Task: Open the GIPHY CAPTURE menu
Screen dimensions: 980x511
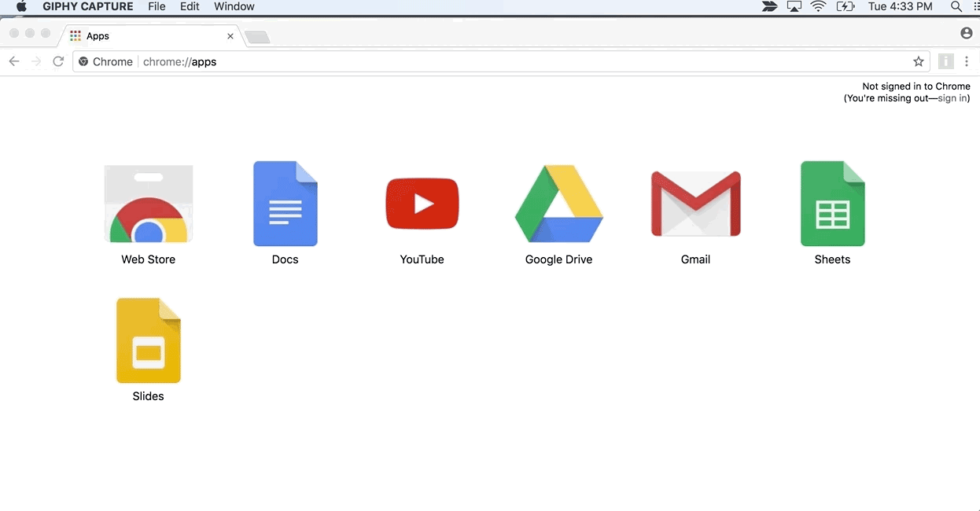Action: tap(88, 6)
